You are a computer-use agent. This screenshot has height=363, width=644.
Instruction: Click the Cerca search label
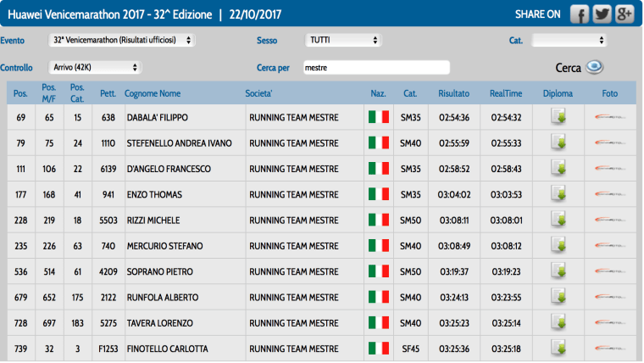click(x=567, y=68)
